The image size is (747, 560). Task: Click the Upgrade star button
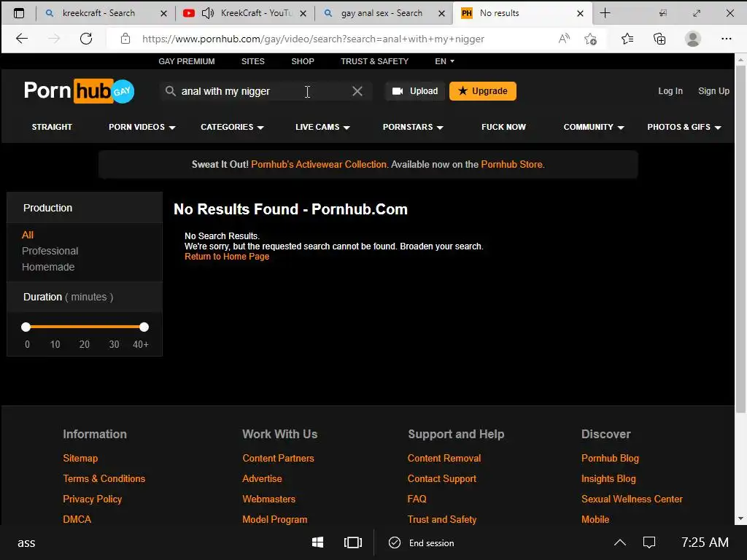pyautogui.click(x=483, y=91)
